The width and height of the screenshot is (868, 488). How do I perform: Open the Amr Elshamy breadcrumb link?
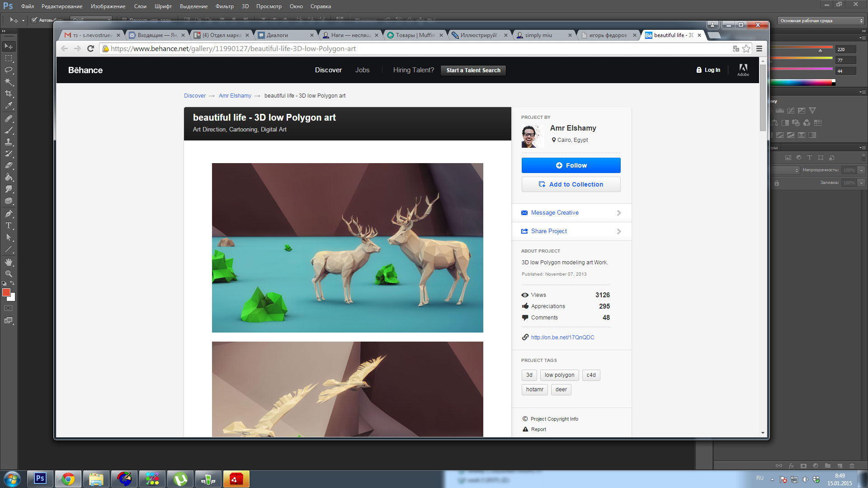coord(235,96)
